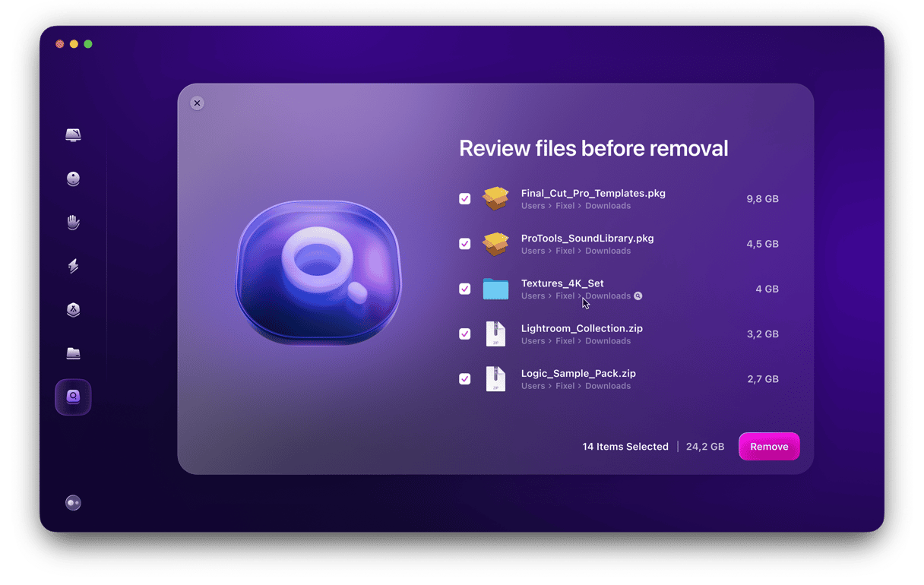Image resolution: width=924 pixels, height=585 pixels.
Task: Open the My Clutter folder sidebar icon
Action: (x=73, y=353)
